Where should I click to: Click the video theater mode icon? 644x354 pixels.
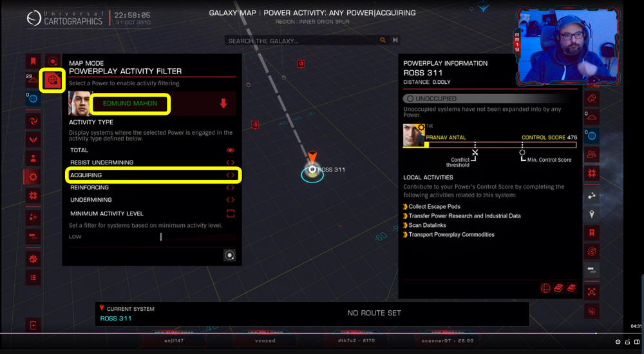tap(637, 342)
